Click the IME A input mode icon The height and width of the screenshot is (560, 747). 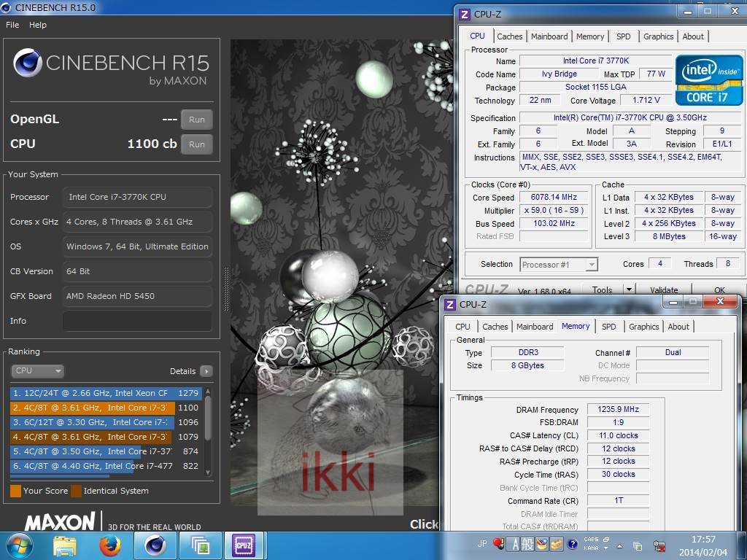click(x=515, y=544)
